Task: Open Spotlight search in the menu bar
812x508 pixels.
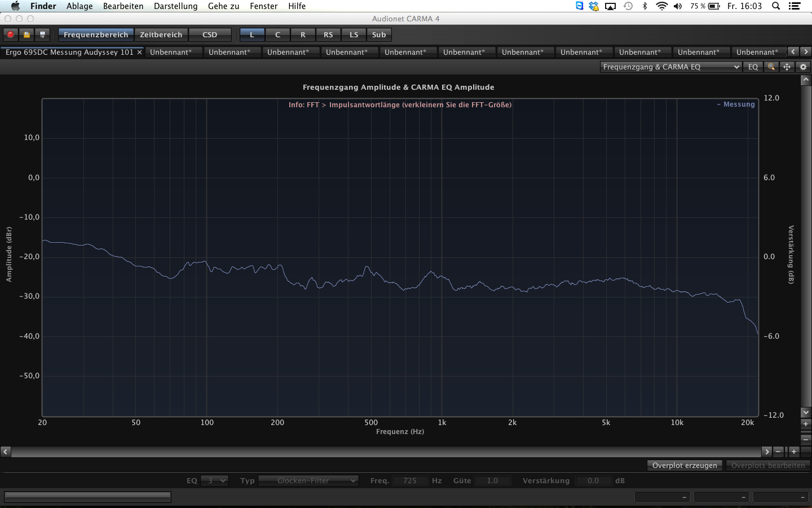Action: pyautogui.click(x=776, y=6)
